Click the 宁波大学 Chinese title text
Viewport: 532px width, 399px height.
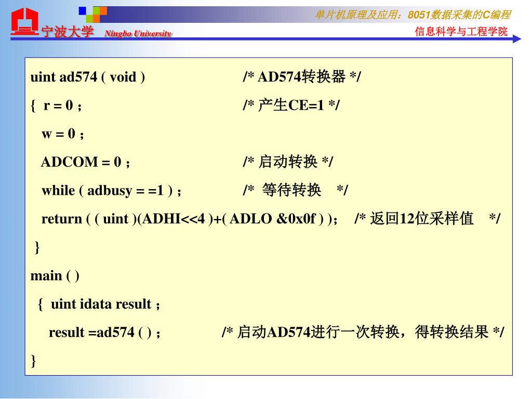point(68,32)
